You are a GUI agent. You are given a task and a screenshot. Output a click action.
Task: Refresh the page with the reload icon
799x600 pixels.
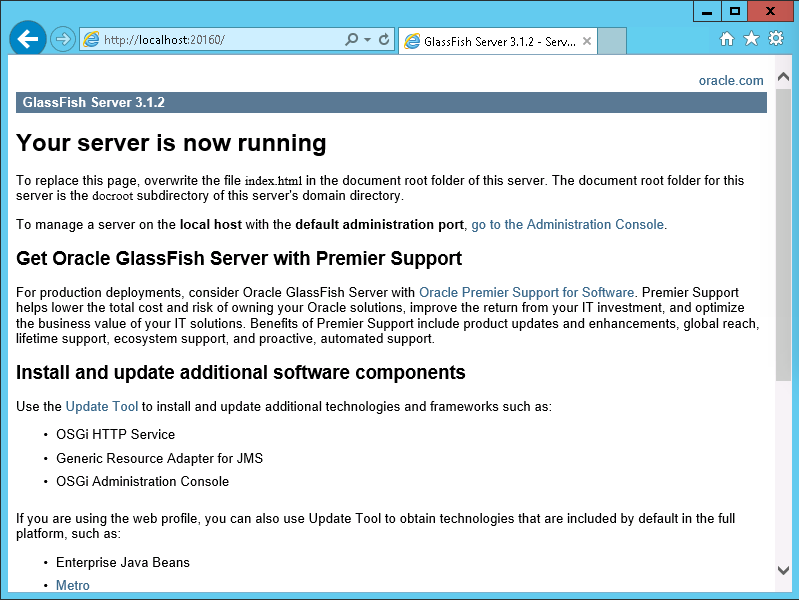pos(384,40)
